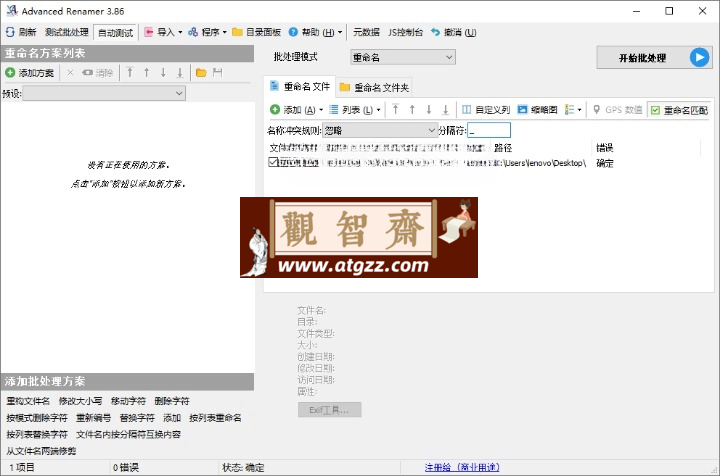Click the green 添加方案 plus icon

click(x=10, y=73)
